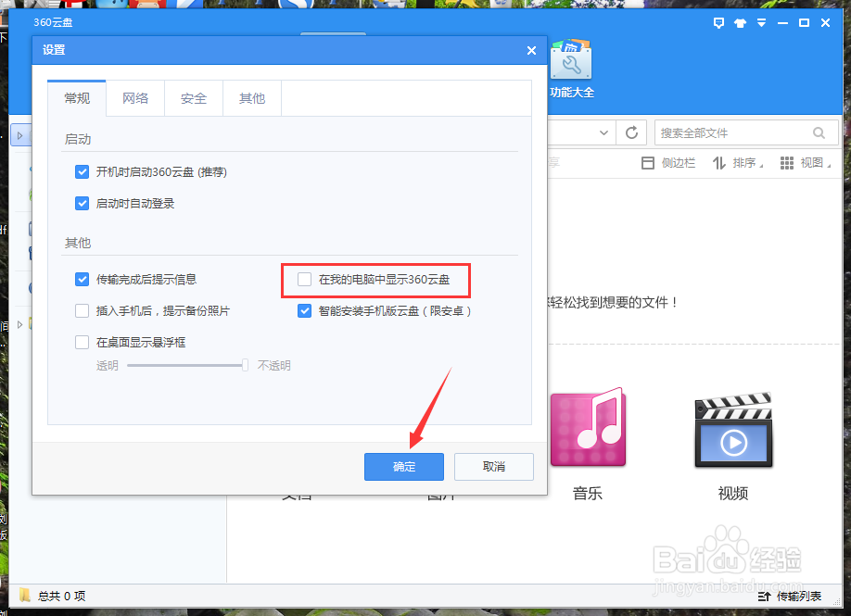Maximize the 360云盘 window
The image size is (851, 616).
[805, 23]
